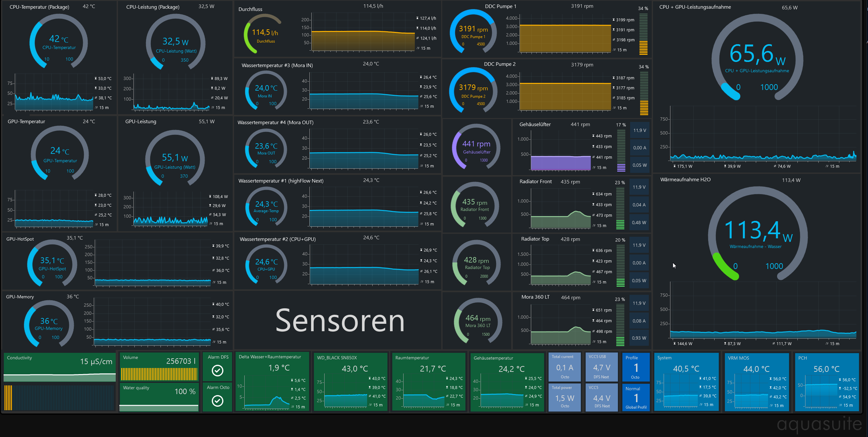The height and width of the screenshot is (437, 868).
Task: Click the VCC5 USB DFS Next tile
Action: [x=601, y=367]
